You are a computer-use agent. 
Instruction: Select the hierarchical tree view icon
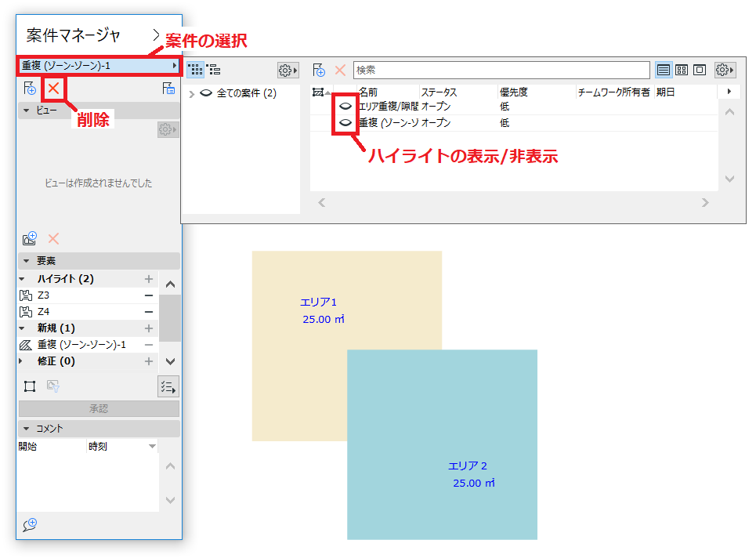(x=214, y=70)
